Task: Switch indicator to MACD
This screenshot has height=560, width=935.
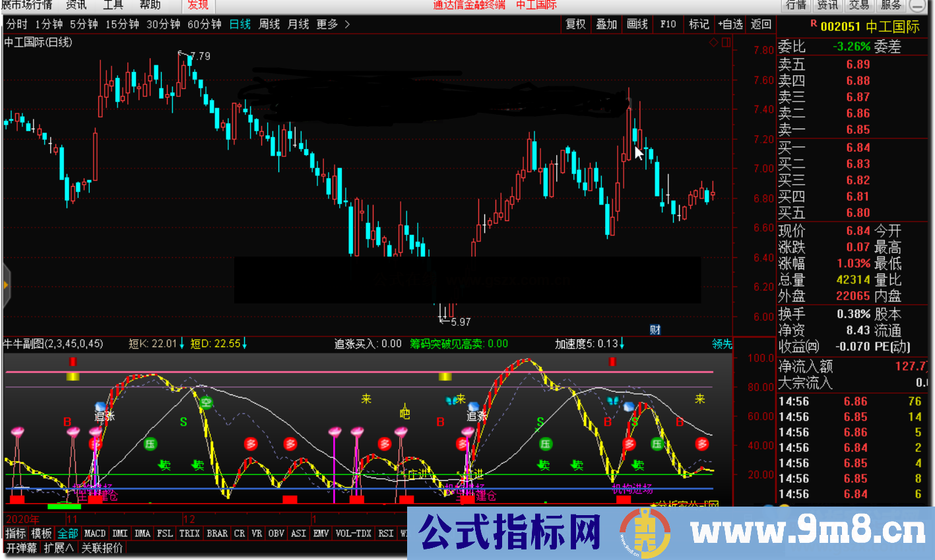Action: coord(94,533)
